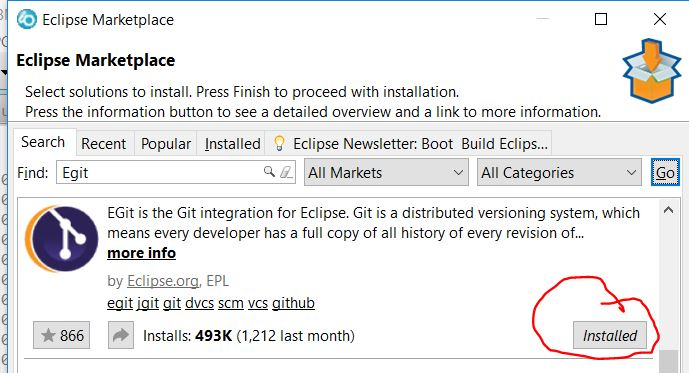
Task: Click the Installed button for EGit
Action: (x=610, y=335)
